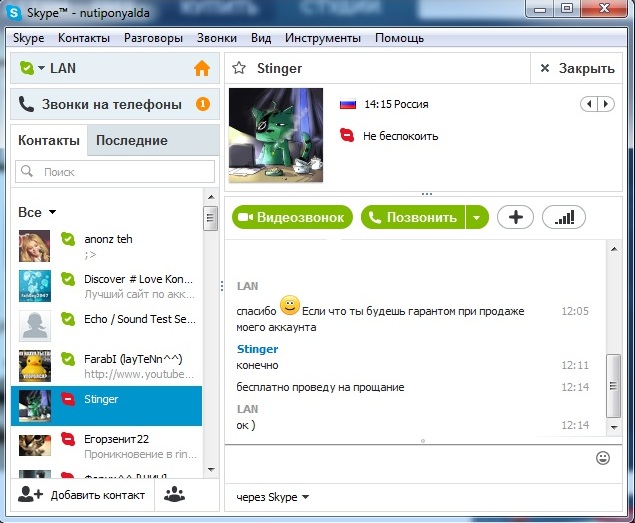The height and width of the screenshot is (523, 635).
Task: Click the Russia flag icon
Action: pos(348,104)
